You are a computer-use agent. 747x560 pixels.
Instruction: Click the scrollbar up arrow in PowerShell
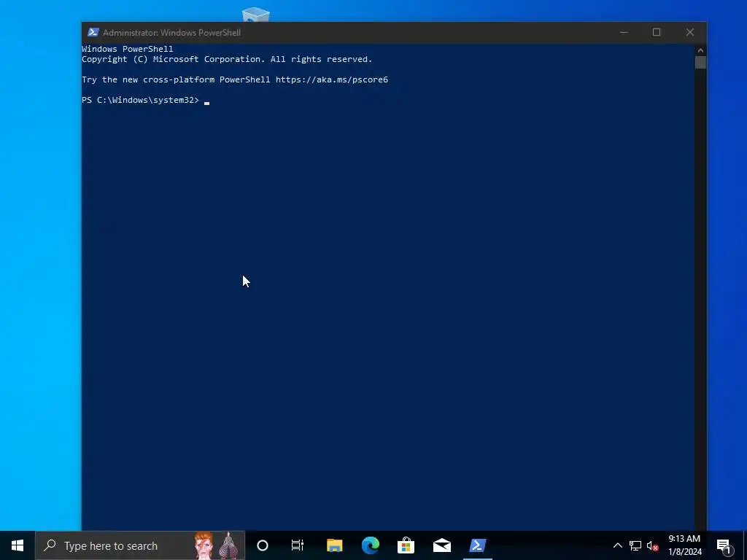pyautogui.click(x=700, y=50)
